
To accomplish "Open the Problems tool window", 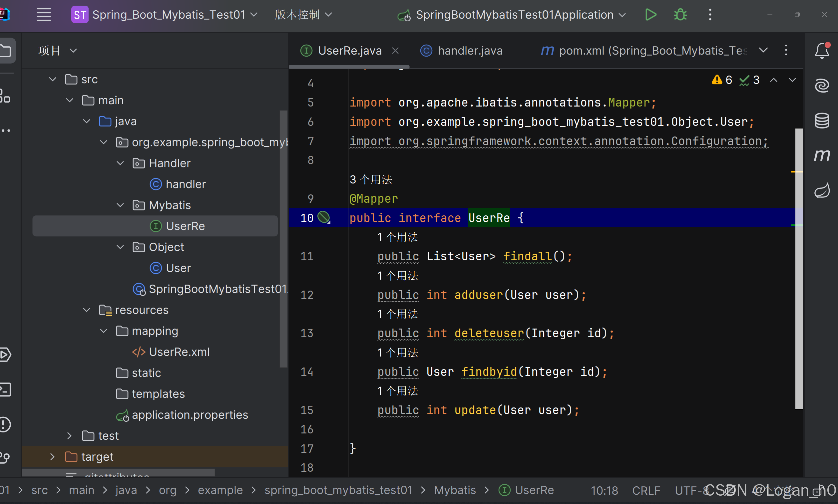I will pyautogui.click(x=5, y=424).
